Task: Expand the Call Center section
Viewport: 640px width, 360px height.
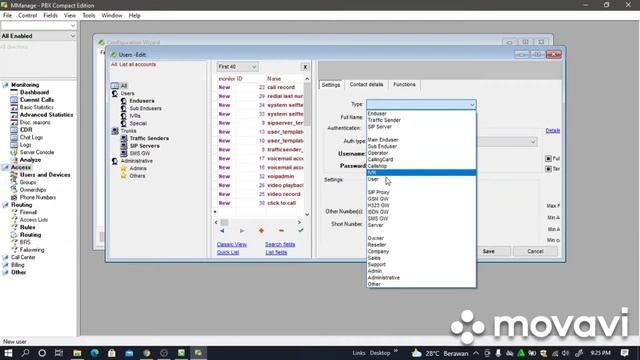Action: point(5,258)
